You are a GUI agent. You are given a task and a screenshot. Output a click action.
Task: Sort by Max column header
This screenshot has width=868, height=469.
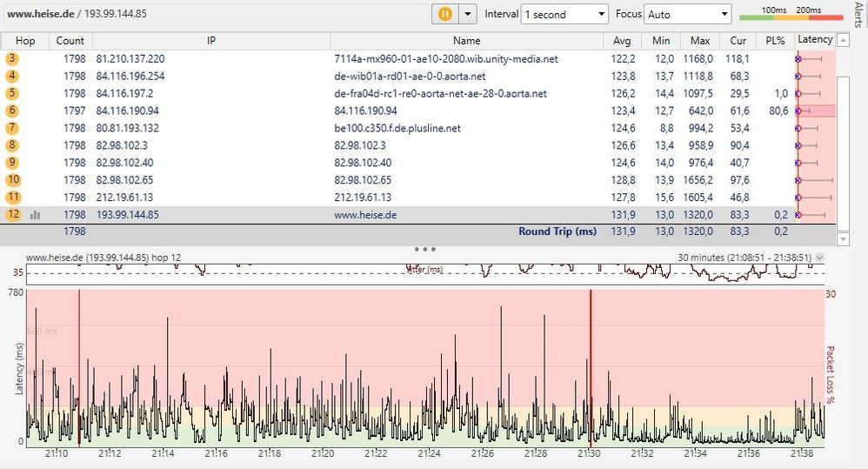point(700,40)
